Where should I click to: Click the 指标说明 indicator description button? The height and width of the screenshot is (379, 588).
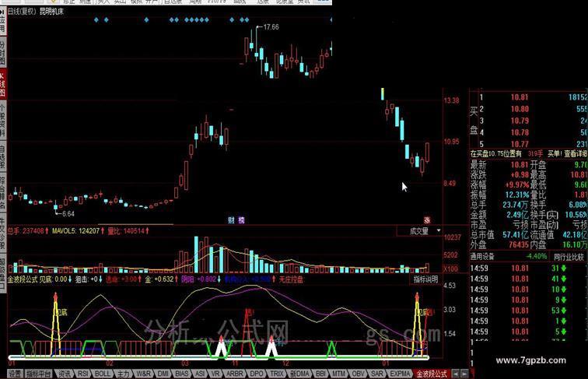click(425, 279)
